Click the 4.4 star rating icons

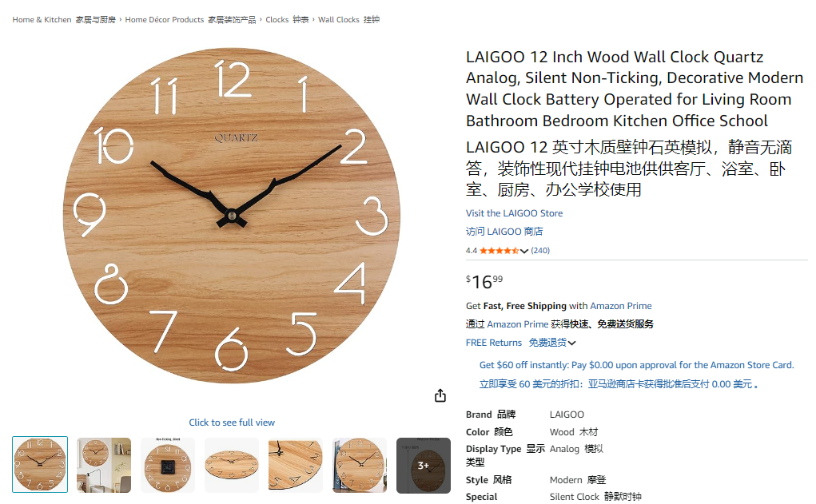499,251
